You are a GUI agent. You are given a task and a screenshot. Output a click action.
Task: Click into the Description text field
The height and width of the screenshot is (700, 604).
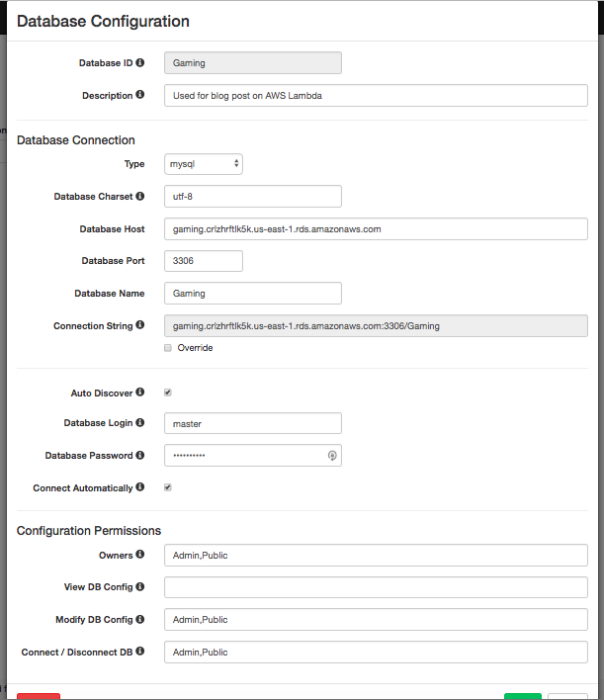[376, 96]
